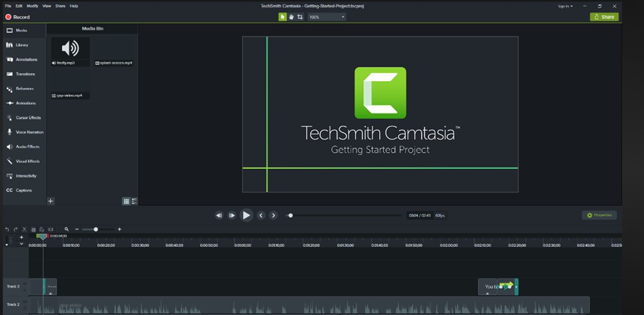Expand track options chevron below add-track

(21, 244)
